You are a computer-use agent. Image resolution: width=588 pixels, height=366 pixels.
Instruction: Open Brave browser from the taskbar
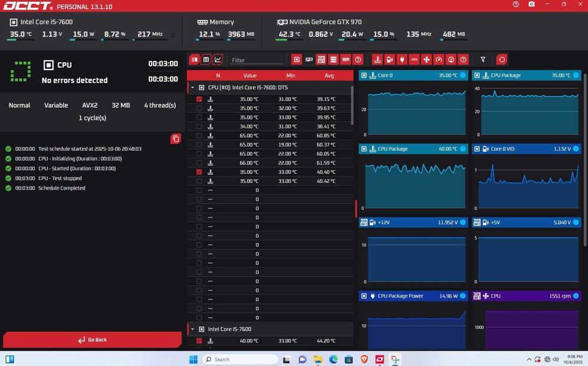(364, 360)
